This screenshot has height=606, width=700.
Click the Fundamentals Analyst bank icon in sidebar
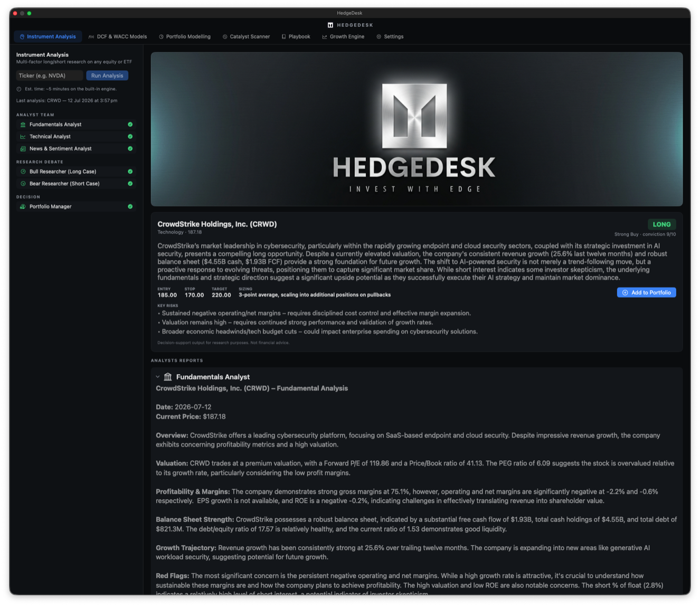pos(23,125)
